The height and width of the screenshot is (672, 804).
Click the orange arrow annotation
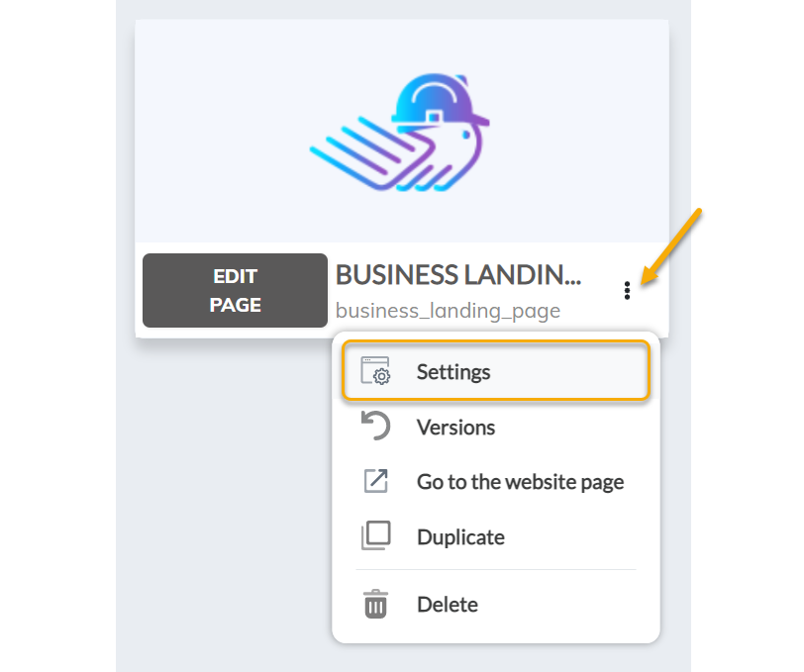point(671,246)
